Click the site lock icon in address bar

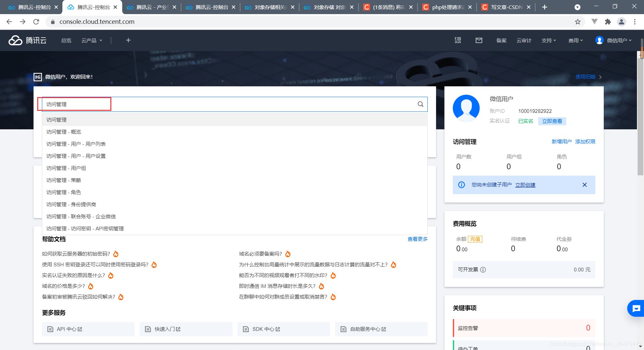click(53, 22)
